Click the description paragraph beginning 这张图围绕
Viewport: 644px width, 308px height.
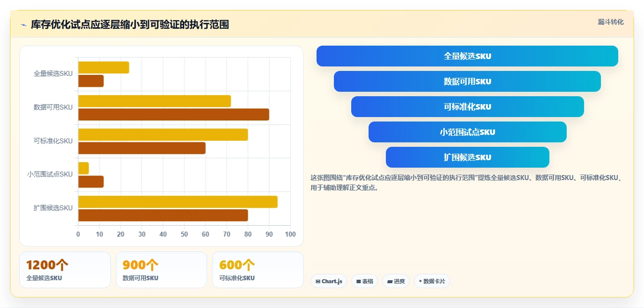pos(466,183)
